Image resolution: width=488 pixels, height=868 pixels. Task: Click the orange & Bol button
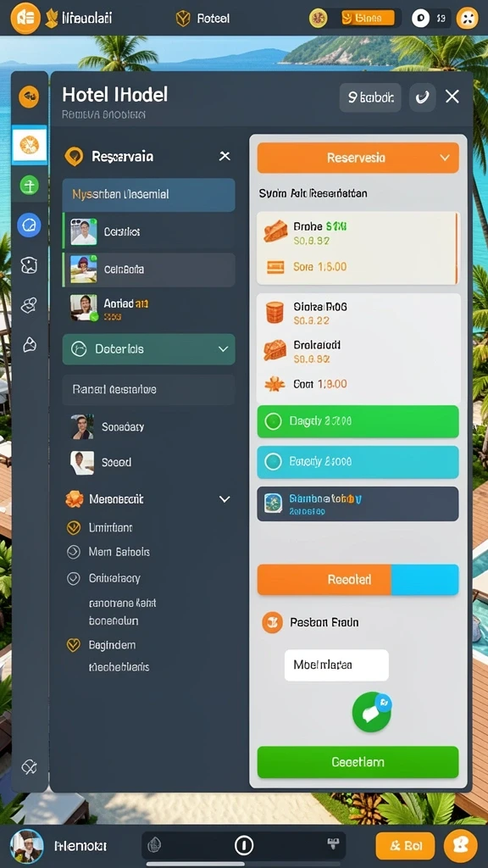(x=405, y=846)
